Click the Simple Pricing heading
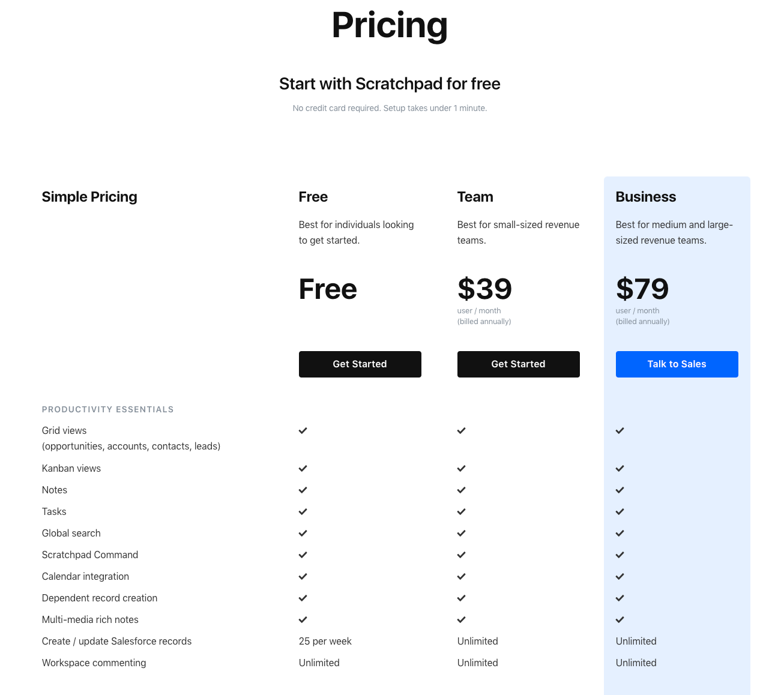Image resolution: width=784 pixels, height=695 pixels. 89,196
